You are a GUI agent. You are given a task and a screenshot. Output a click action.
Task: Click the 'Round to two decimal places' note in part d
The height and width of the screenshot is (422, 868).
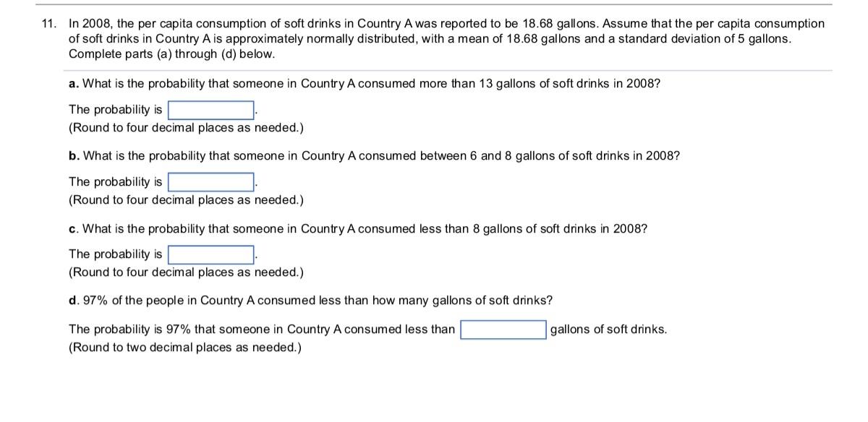pyautogui.click(x=181, y=348)
